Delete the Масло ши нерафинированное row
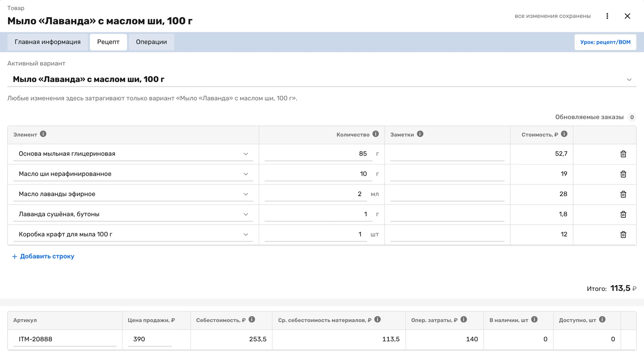This screenshot has height=361, width=644. [x=623, y=174]
